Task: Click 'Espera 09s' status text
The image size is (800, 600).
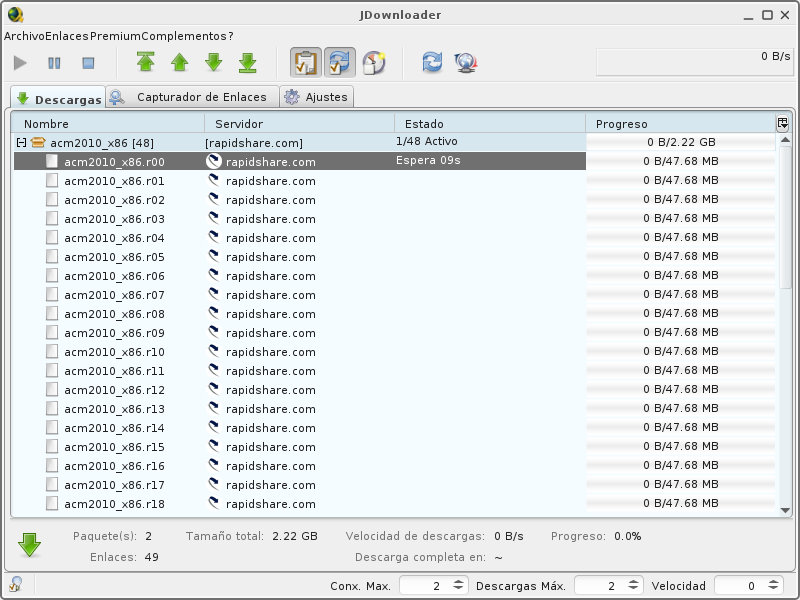Action: 428,160
